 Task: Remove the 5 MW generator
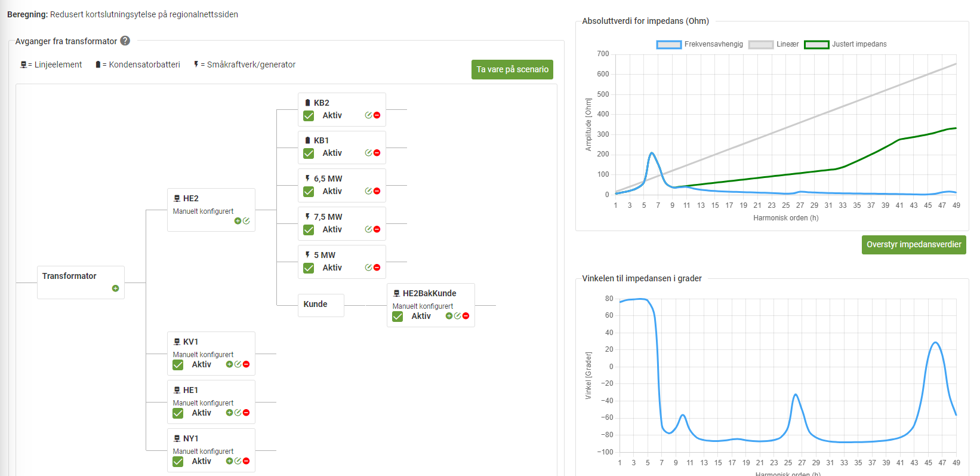(x=377, y=268)
